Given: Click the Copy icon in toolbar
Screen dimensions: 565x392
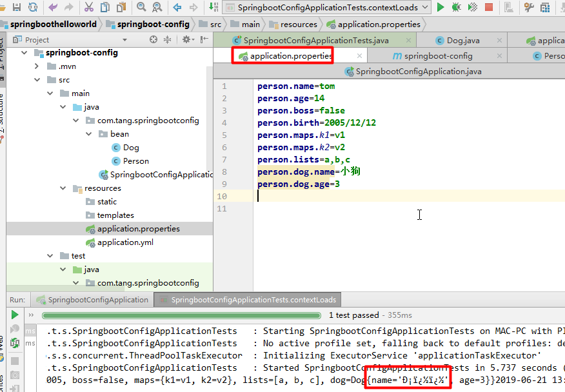Looking at the screenshot, I should tap(105, 7).
